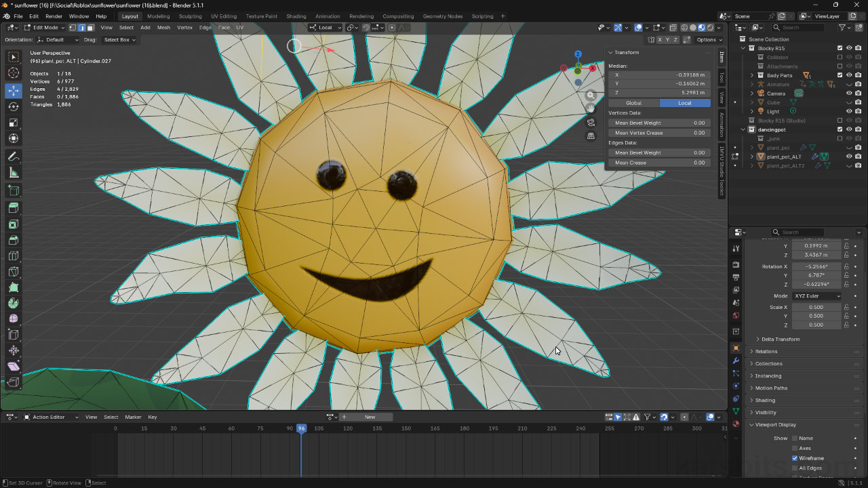
Task: Open the Render menu
Action: tap(54, 16)
